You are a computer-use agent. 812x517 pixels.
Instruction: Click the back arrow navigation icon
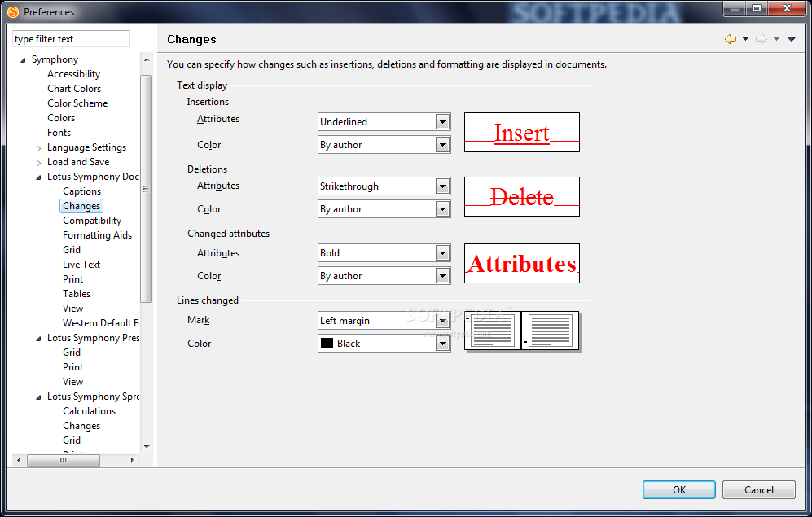coord(731,39)
